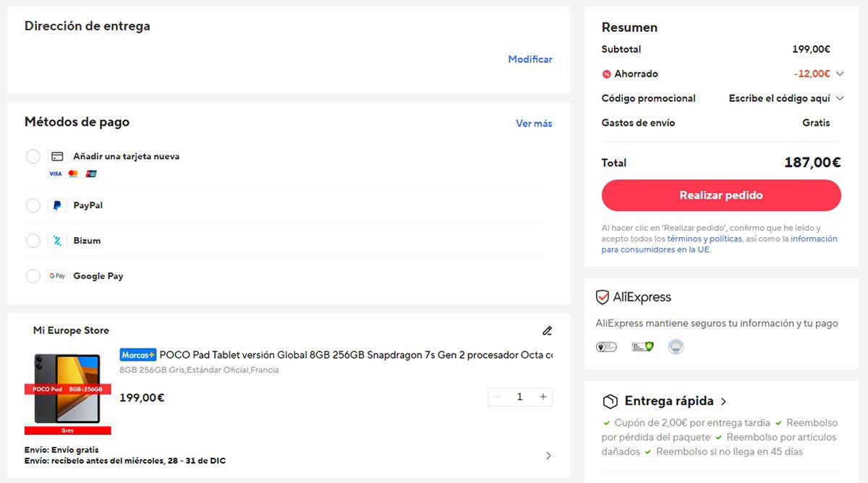This screenshot has width=868, height=483.
Task: Select the Añadir una tarjeta nueva radio button
Action: click(x=33, y=156)
